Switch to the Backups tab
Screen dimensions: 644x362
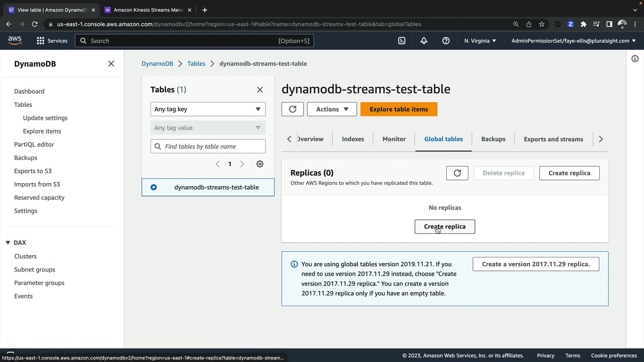tap(493, 139)
